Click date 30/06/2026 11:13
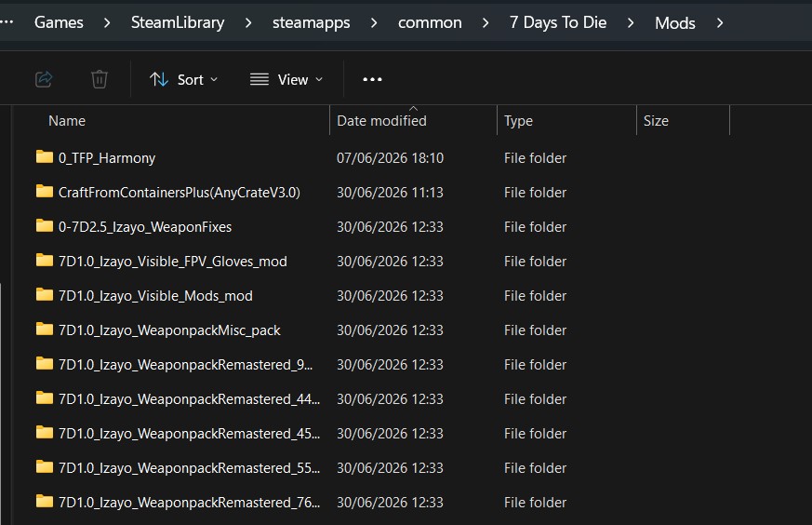This screenshot has height=525, width=812. 390,193
